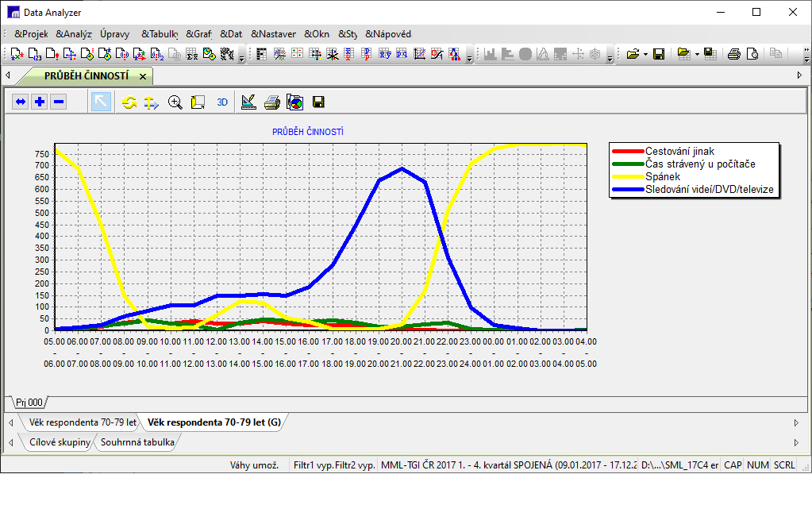812x532 pixels.
Task: Click the blue minus button in chart toolbar
Action: coord(58,102)
